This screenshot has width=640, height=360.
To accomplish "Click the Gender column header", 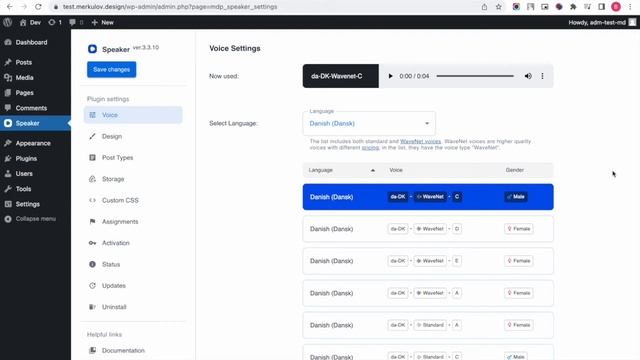I will pos(515,170).
